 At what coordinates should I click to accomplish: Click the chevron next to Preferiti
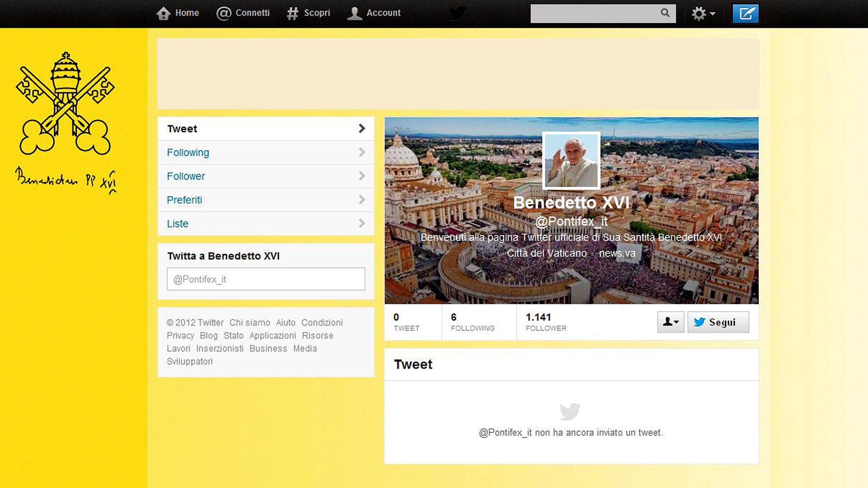coord(362,200)
